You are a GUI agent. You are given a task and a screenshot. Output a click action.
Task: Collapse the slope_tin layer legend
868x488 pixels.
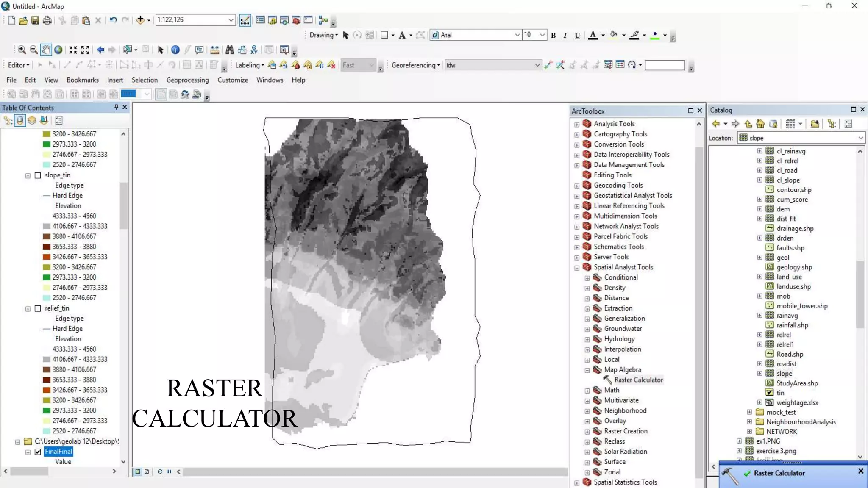coord(28,175)
